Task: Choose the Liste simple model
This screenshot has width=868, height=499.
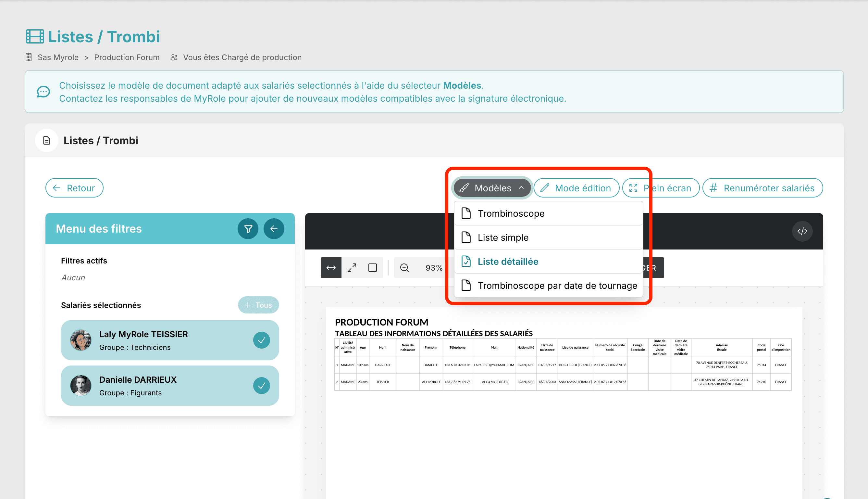Action: (548, 237)
